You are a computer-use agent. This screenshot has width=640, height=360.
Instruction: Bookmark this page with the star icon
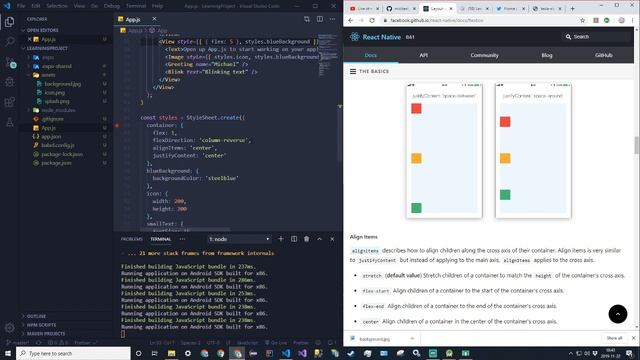(x=582, y=20)
